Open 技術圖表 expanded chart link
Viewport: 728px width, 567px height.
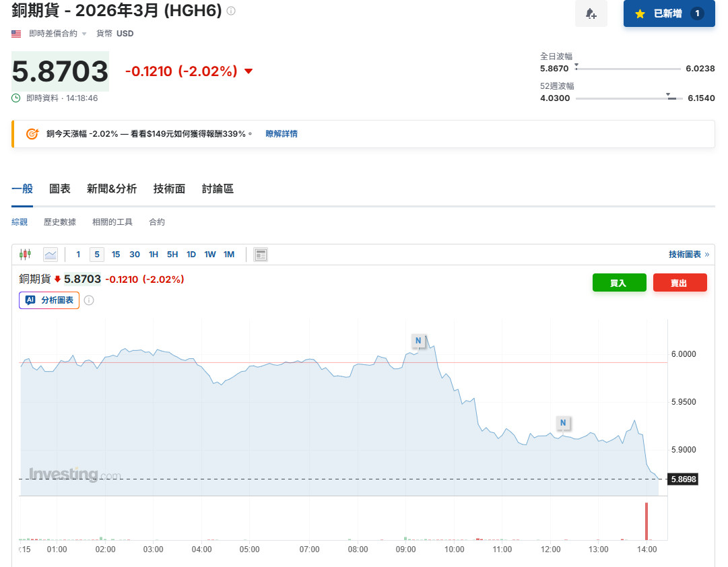tap(688, 254)
